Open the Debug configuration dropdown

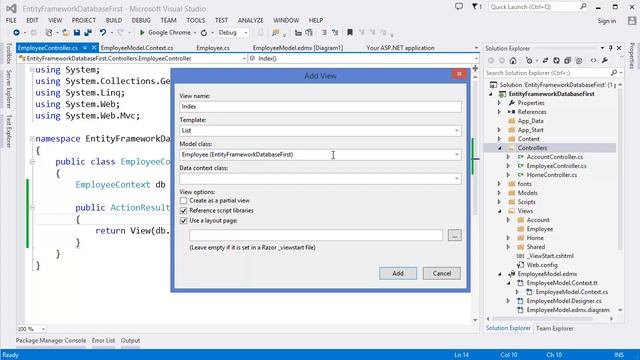click(x=233, y=32)
